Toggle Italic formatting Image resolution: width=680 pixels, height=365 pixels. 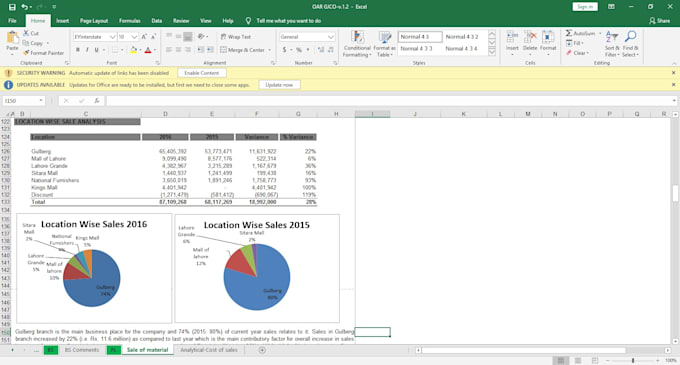pyautogui.click(x=87, y=50)
